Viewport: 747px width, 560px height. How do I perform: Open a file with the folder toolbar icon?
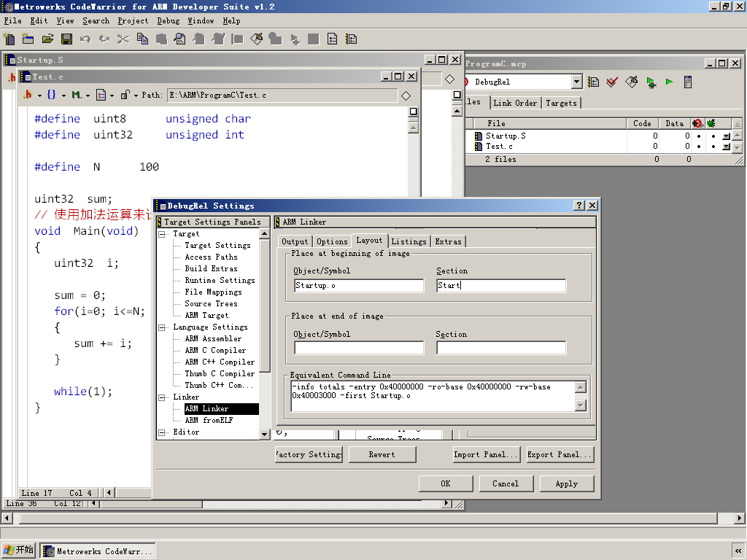pyautogui.click(x=47, y=39)
